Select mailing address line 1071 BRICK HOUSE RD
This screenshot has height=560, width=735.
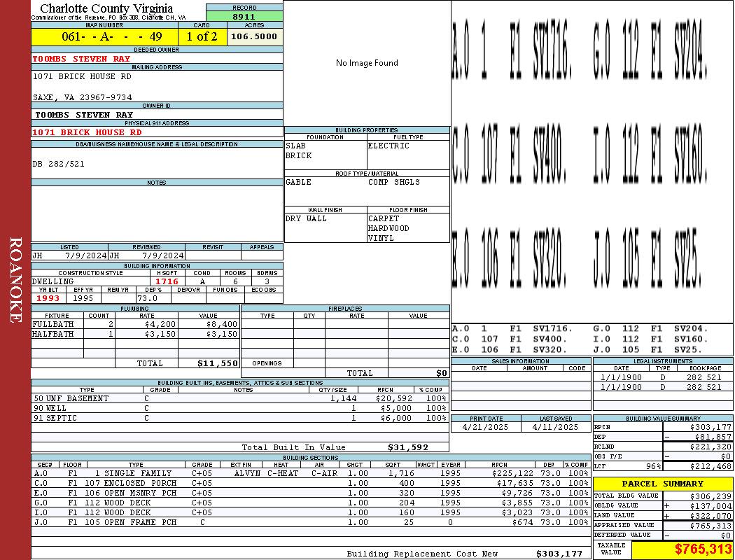[82, 76]
